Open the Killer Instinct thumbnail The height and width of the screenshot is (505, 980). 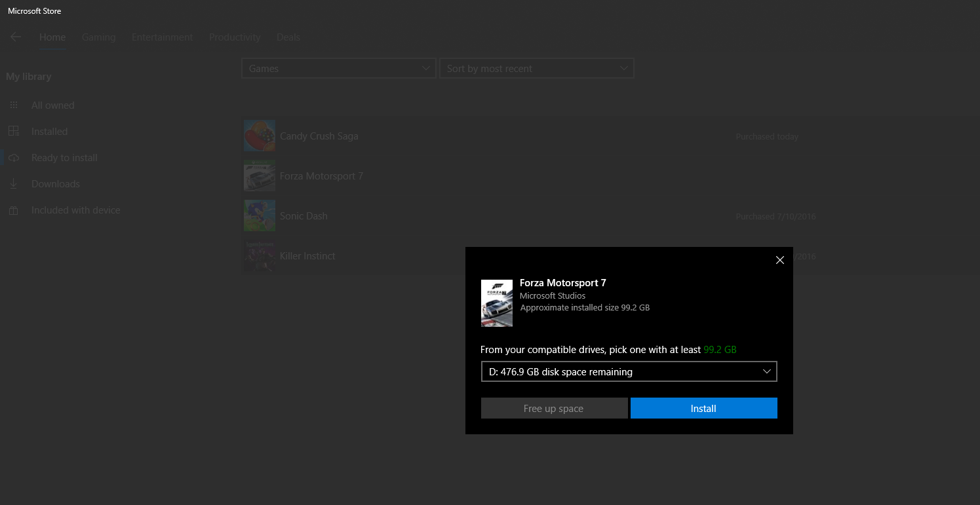(x=260, y=255)
